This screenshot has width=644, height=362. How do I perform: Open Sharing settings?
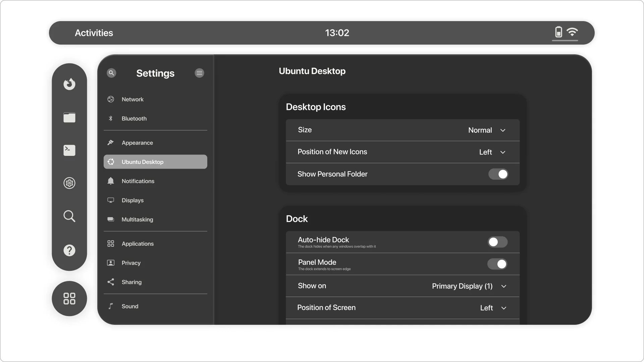pos(155,282)
